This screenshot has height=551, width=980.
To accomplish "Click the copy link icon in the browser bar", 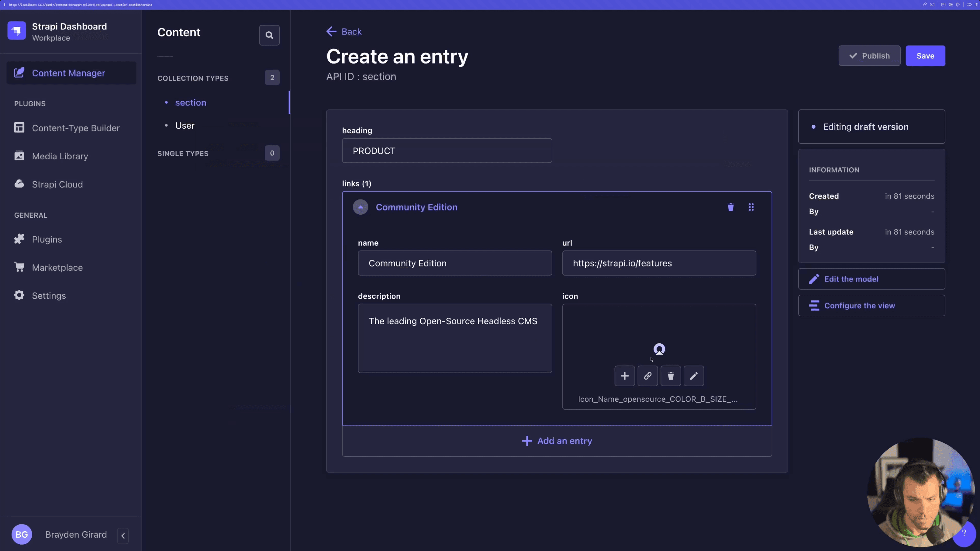I will pos(924,5).
